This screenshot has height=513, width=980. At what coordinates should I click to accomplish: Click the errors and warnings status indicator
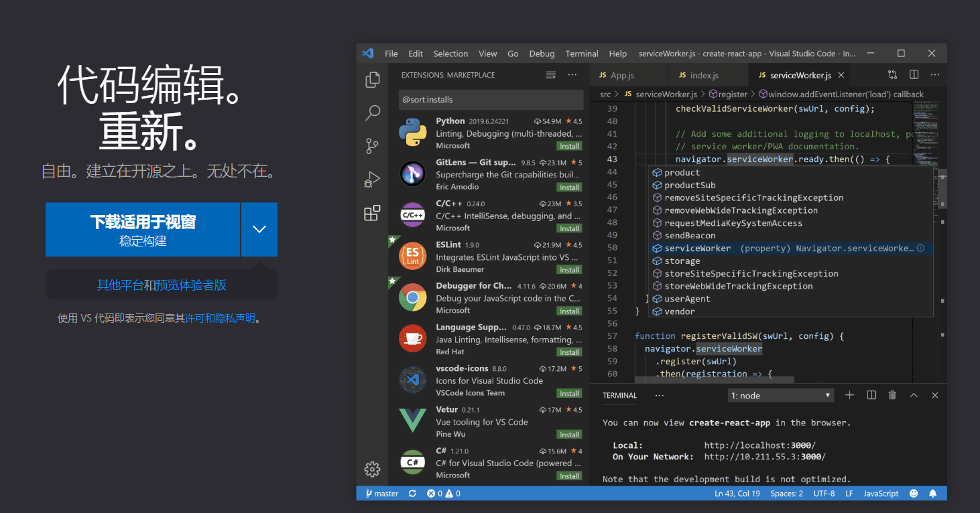444,494
